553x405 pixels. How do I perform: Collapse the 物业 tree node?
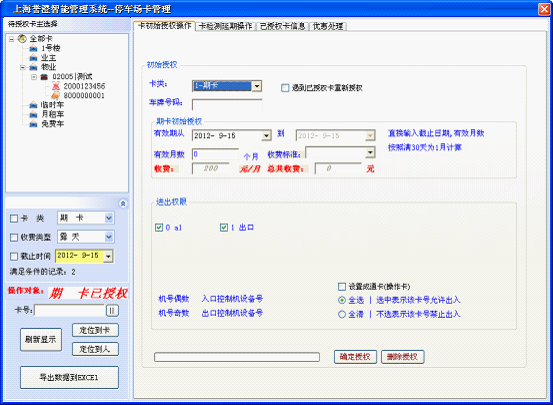click(x=23, y=67)
